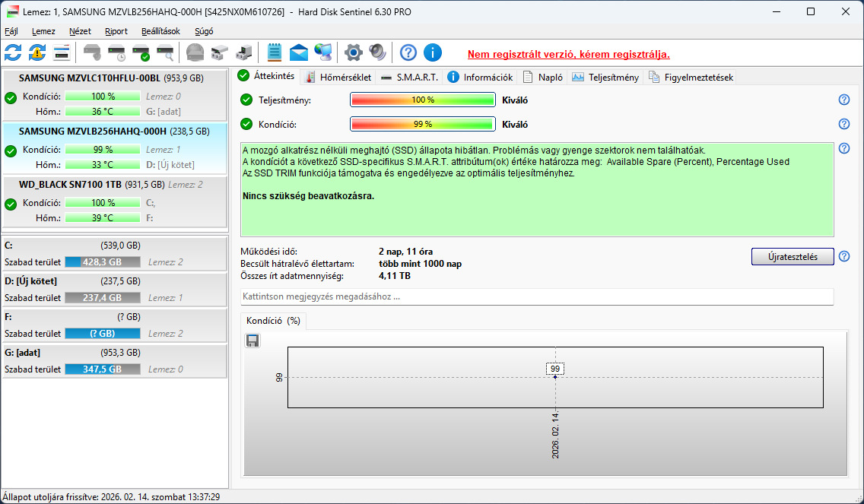Select SAMSUNG MZVLB256HAHQ-000H disk entry
Screen dimensions: 864x504
click(115, 148)
